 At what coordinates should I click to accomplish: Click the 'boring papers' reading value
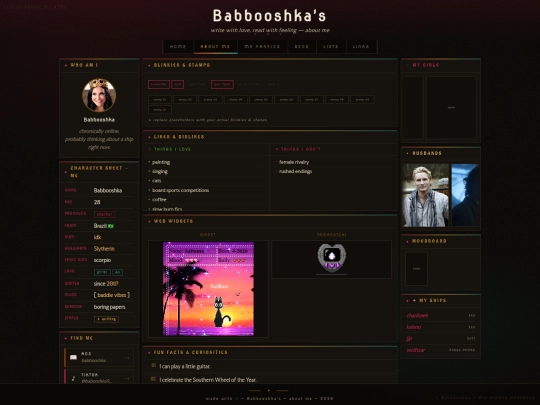(110, 307)
